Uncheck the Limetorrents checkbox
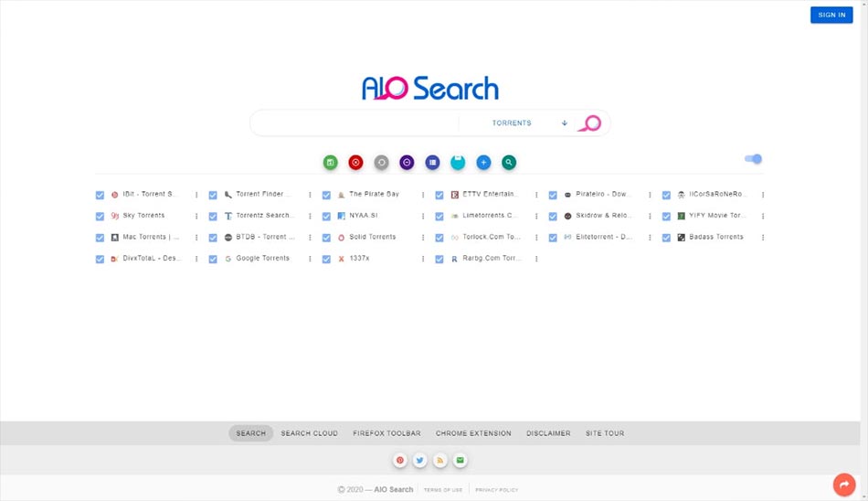The height and width of the screenshot is (501, 868). click(x=439, y=216)
